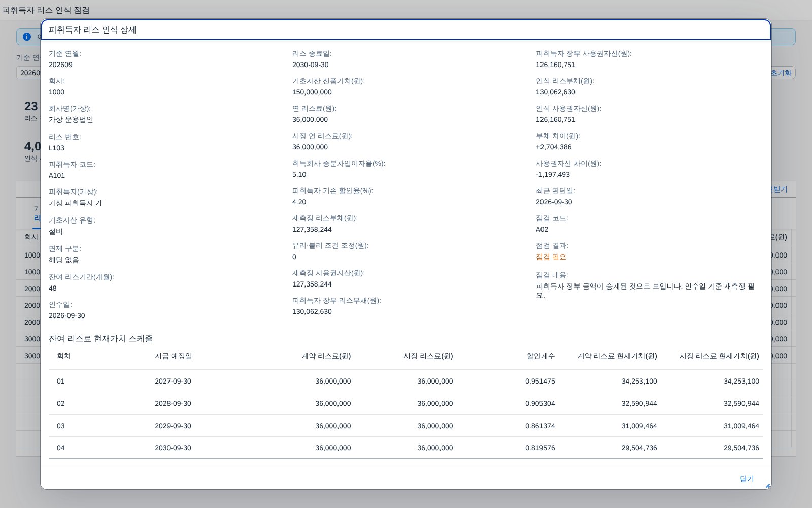Screen dimensions: 812x508
Task: Select schedule row 03 dated 2029-09-30
Action: click(405, 426)
